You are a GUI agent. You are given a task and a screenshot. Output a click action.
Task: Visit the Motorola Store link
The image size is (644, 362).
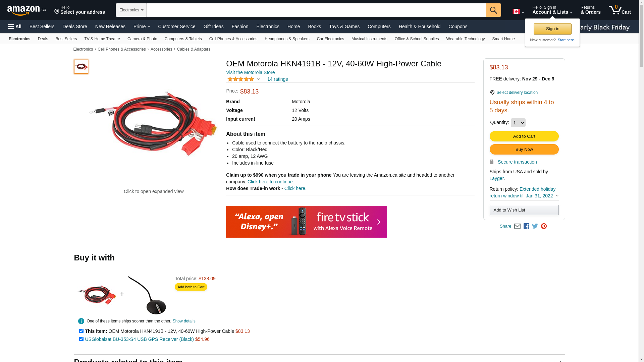pyautogui.click(x=250, y=72)
